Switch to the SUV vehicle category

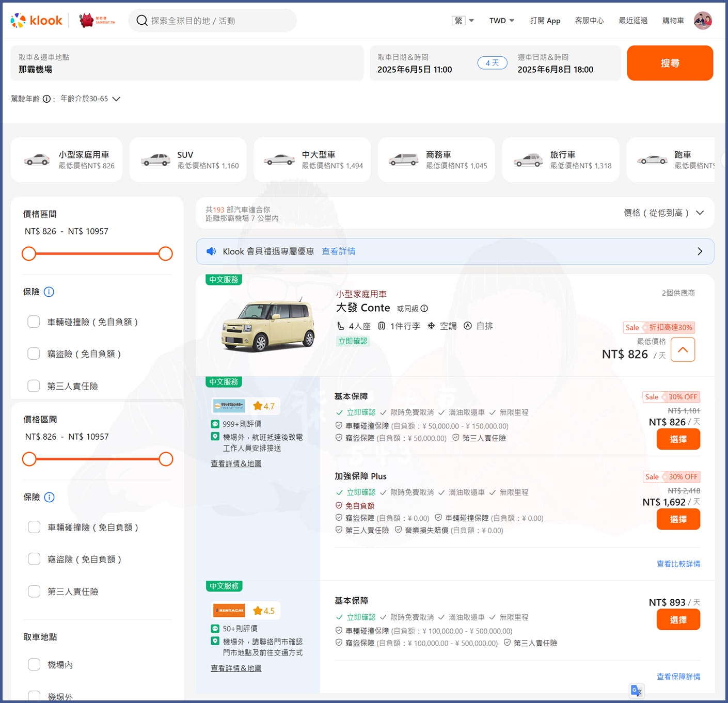187,159
